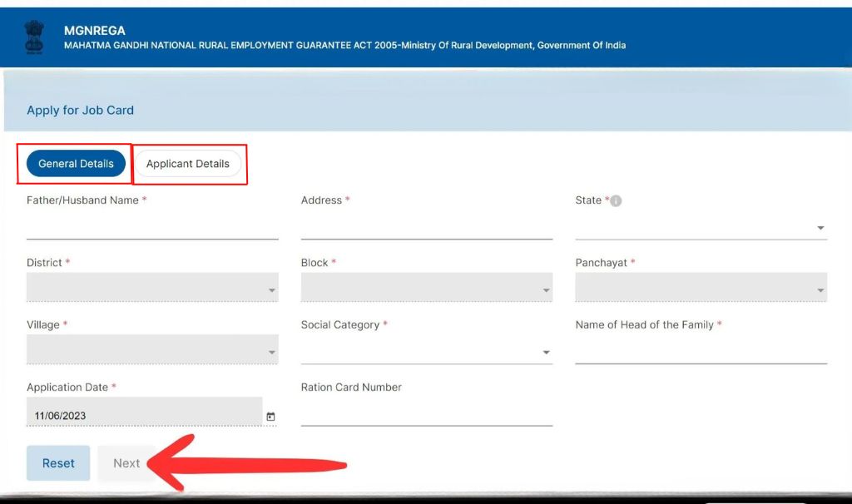Image resolution: width=852 pixels, height=504 pixels.
Task: Click the Apply for Job Card heading
Action: click(80, 111)
